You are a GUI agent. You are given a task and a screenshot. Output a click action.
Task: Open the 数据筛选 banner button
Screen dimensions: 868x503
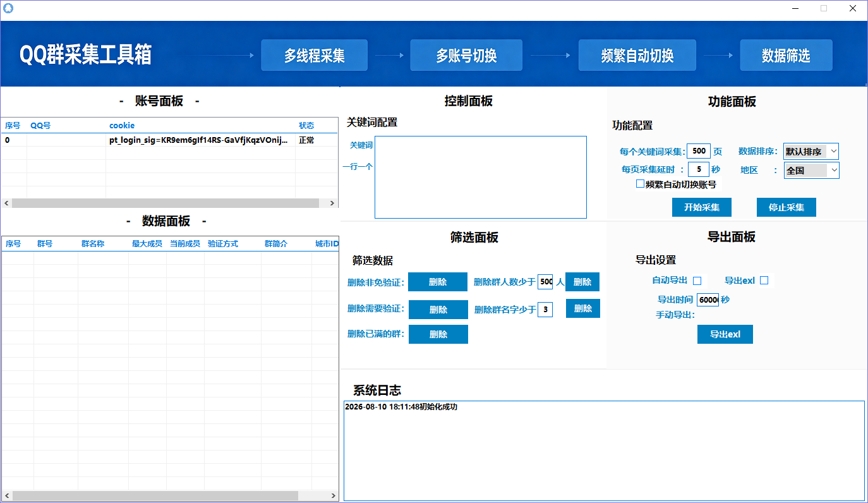pos(786,56)
